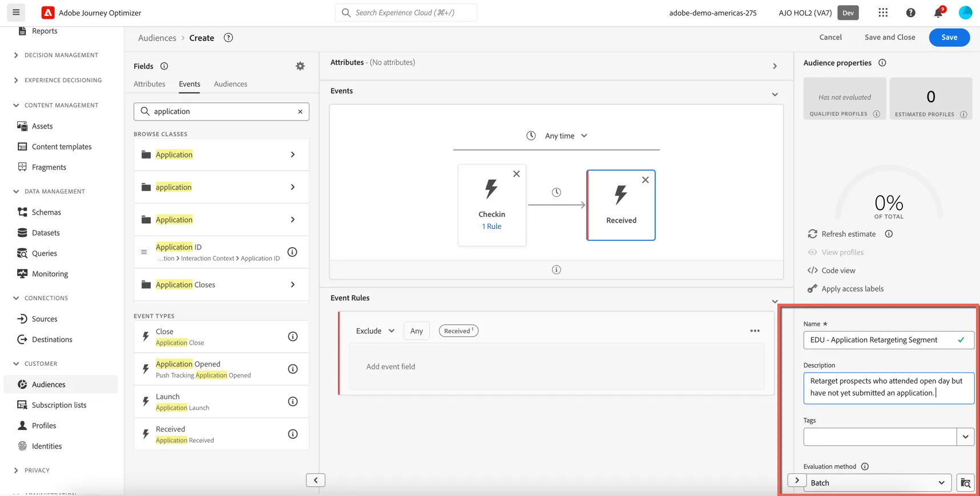Click the Name input field

[x=889, y=340]
